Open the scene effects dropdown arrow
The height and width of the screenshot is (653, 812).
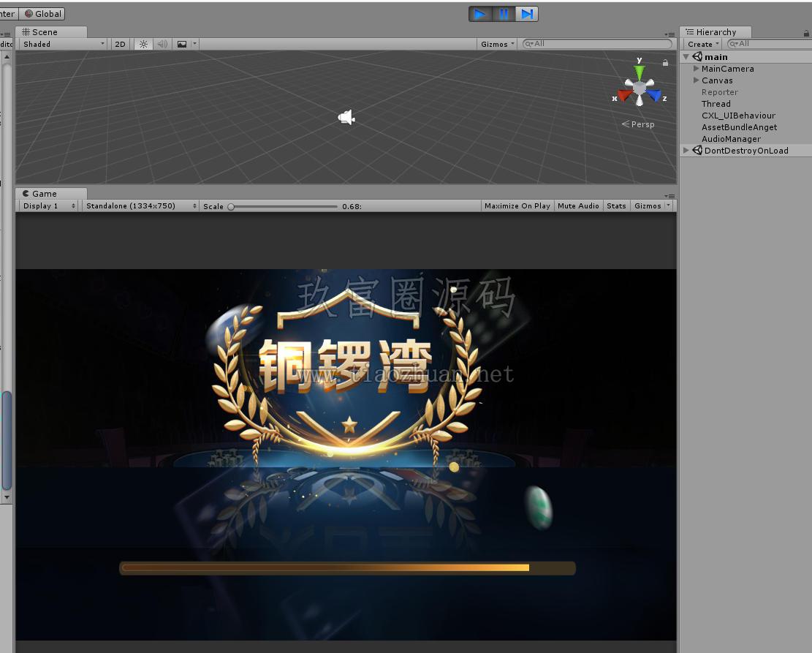[194, 44]
